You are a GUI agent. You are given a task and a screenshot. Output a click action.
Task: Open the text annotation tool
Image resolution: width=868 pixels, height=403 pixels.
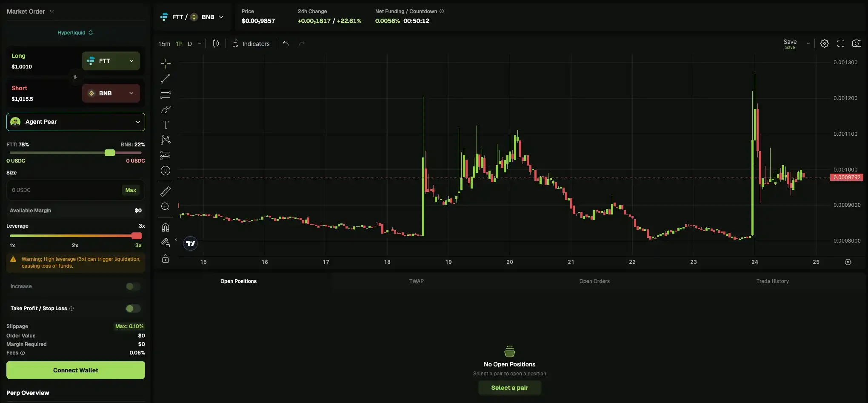pos(166,125)
